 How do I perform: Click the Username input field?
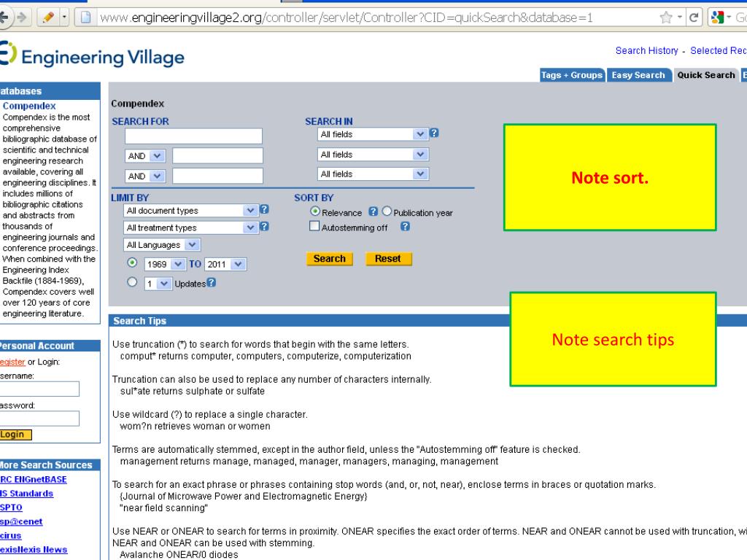[x=39, y=389]
